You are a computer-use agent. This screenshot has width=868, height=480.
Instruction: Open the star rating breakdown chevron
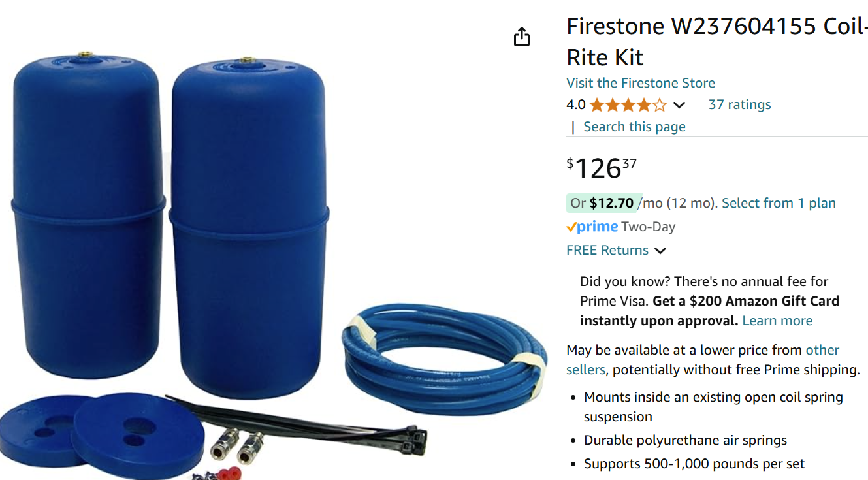click(679, 105)
